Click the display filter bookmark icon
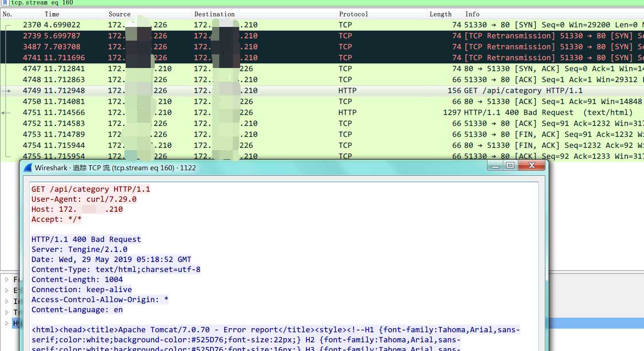Image resolution: width=644 pixels, height=351 pixels. (5, 3)
